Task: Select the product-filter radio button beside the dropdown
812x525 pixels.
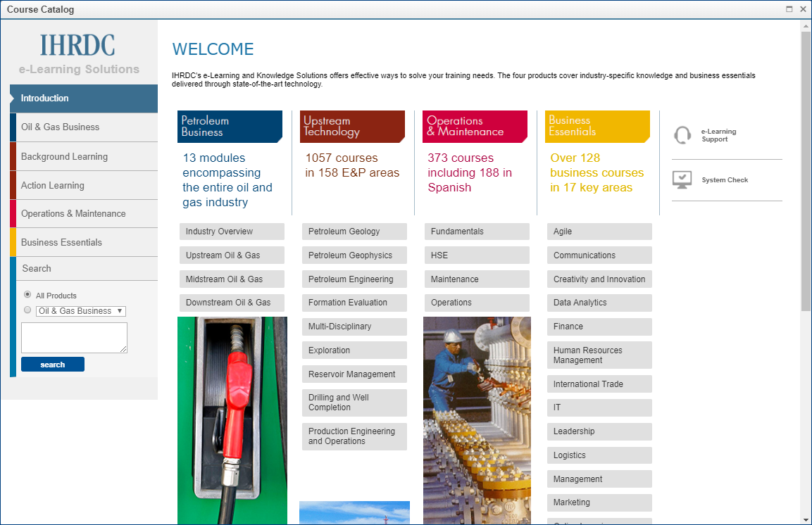Action: pos(27,310)
